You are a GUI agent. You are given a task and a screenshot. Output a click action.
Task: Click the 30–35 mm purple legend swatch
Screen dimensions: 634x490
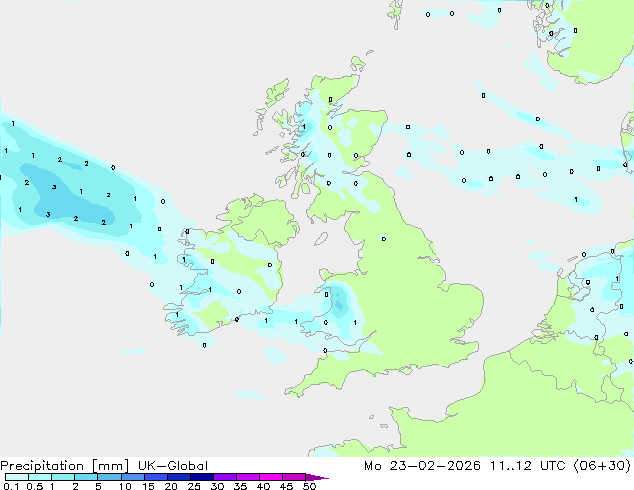224,477
